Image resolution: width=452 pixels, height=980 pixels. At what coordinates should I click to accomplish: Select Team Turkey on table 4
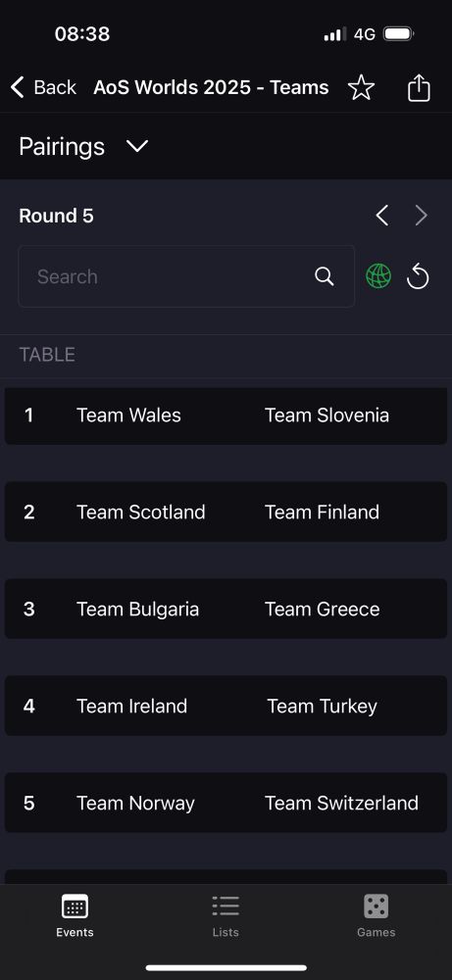coord(322,707)
